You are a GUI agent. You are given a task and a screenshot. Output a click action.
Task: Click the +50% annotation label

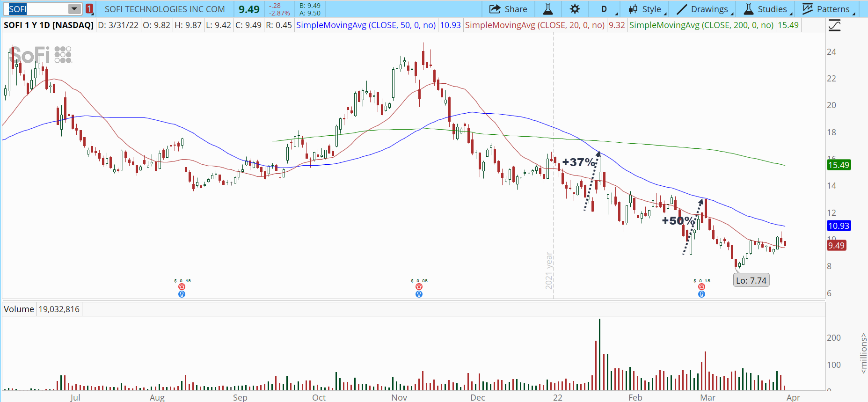[x=678, y=220]
